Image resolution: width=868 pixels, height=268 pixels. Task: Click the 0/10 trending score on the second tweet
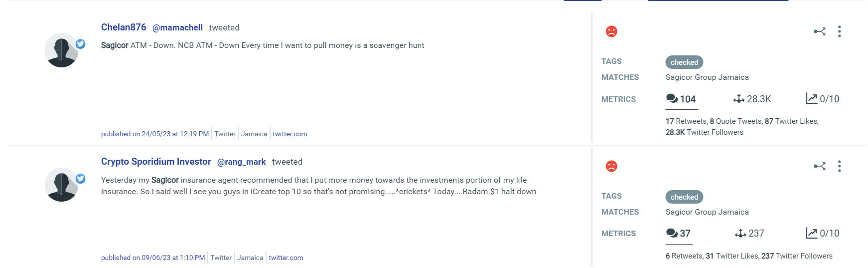(x=823, y=233)
